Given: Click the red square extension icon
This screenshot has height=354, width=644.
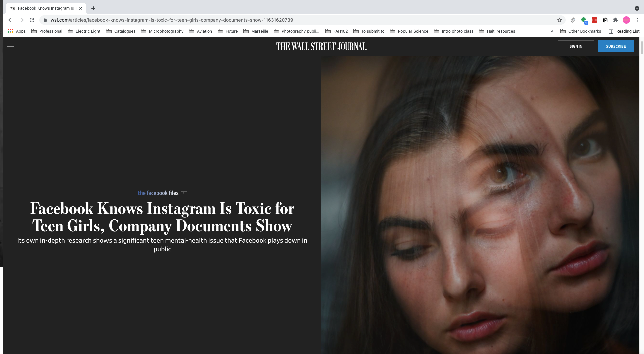Looking at the screenshot, I should (594, 20).
